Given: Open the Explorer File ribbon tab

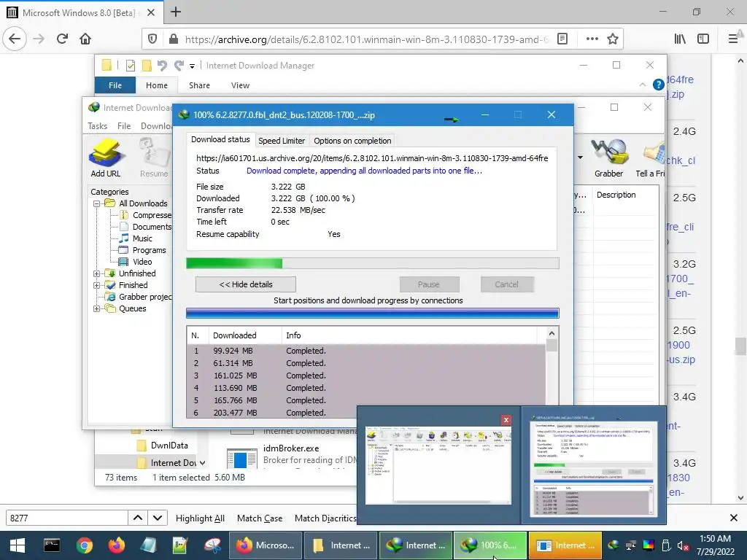Looking at the screenshot, I should [115, 85].
